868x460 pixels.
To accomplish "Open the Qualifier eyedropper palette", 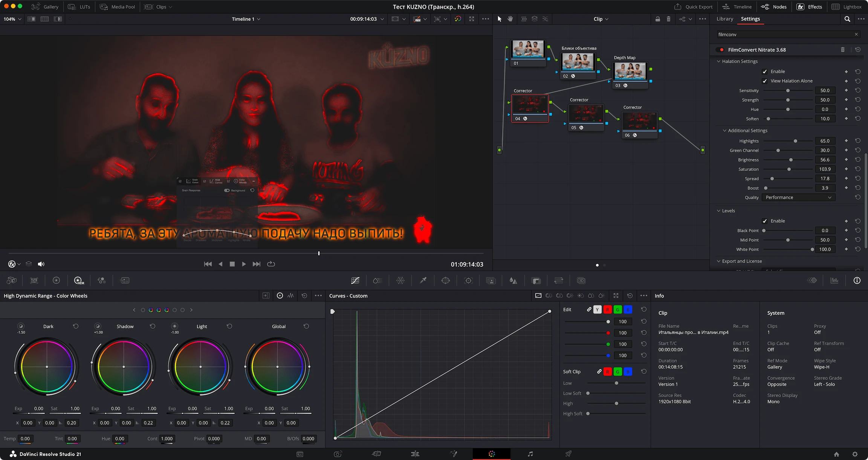I will (423, 280).
